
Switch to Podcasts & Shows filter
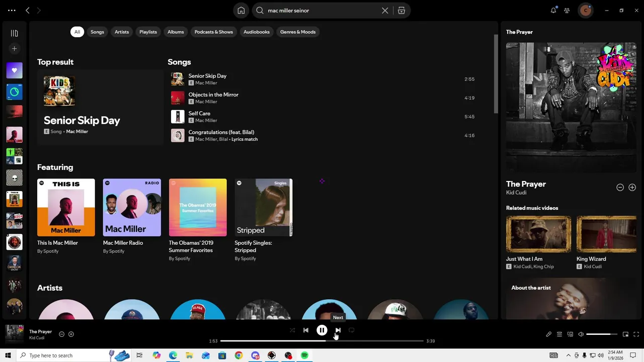click(214, 32)
